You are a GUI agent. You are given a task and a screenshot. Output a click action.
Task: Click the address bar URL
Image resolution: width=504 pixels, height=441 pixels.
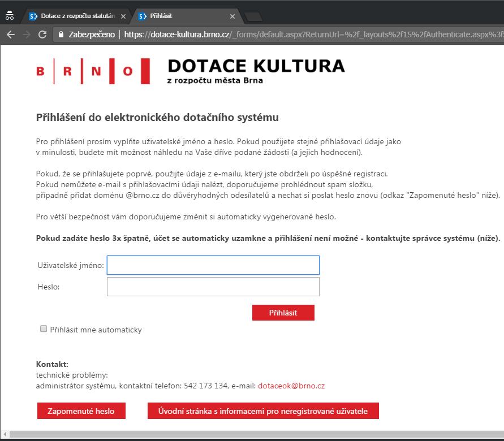pyautogui.click(x=313, y=34)
